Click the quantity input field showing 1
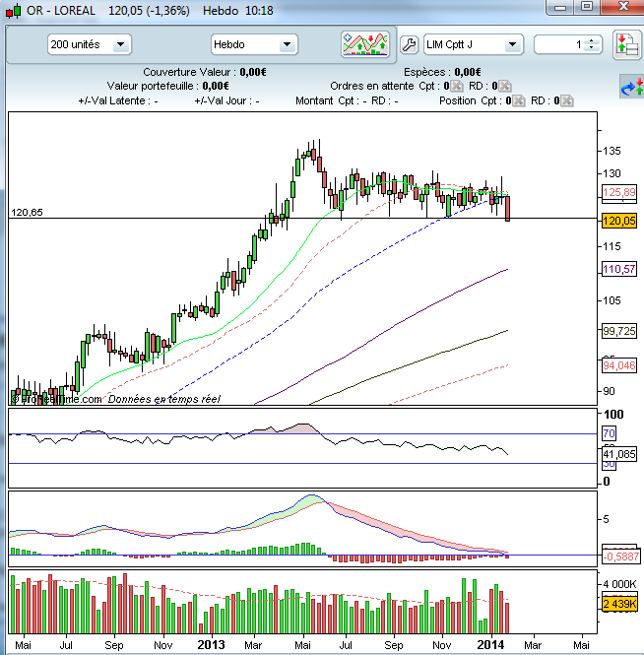644x655 pixels. tap(560, 44)
